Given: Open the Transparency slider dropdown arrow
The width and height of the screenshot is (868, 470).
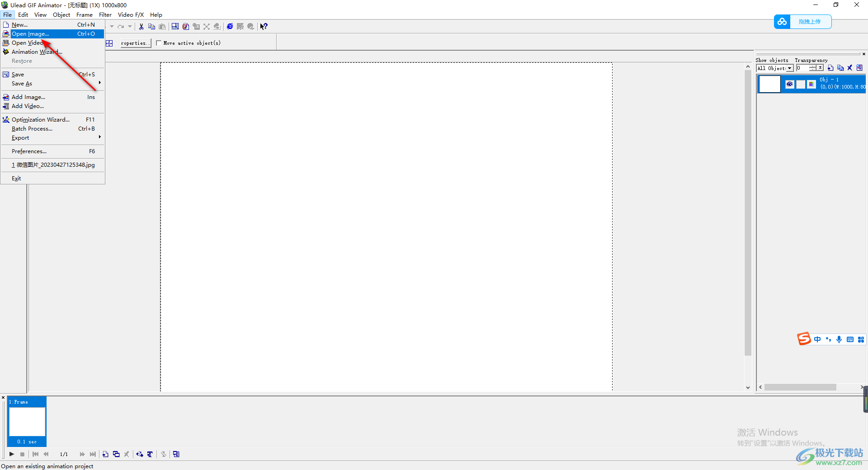Looking at the screenshot, I should pyautogui.click(x=820, y=68).
